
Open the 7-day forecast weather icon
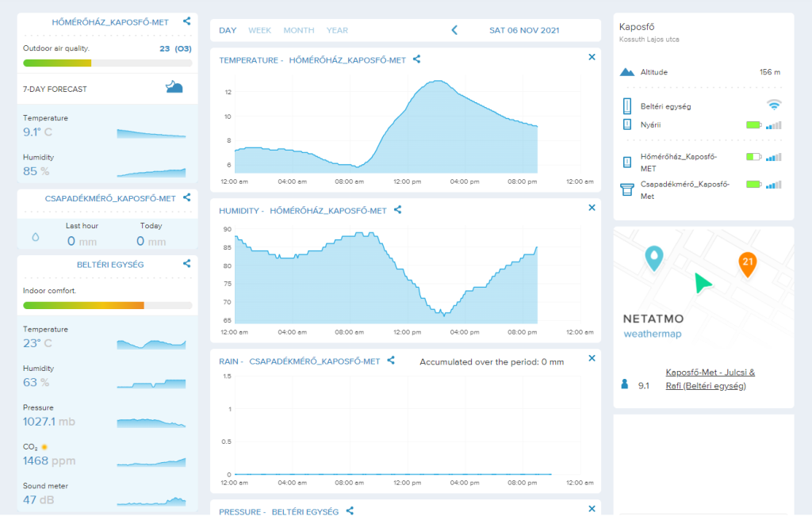pos(174,87)
